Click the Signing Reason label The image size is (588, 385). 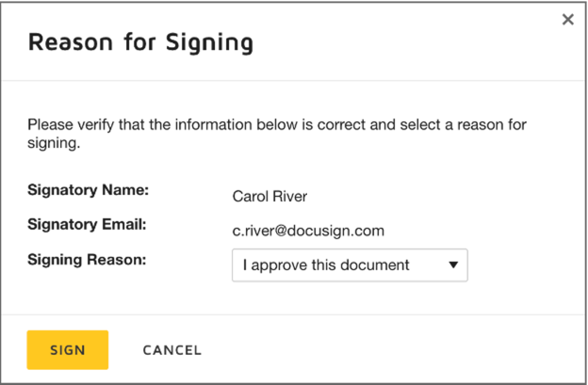tap(87, 259)
